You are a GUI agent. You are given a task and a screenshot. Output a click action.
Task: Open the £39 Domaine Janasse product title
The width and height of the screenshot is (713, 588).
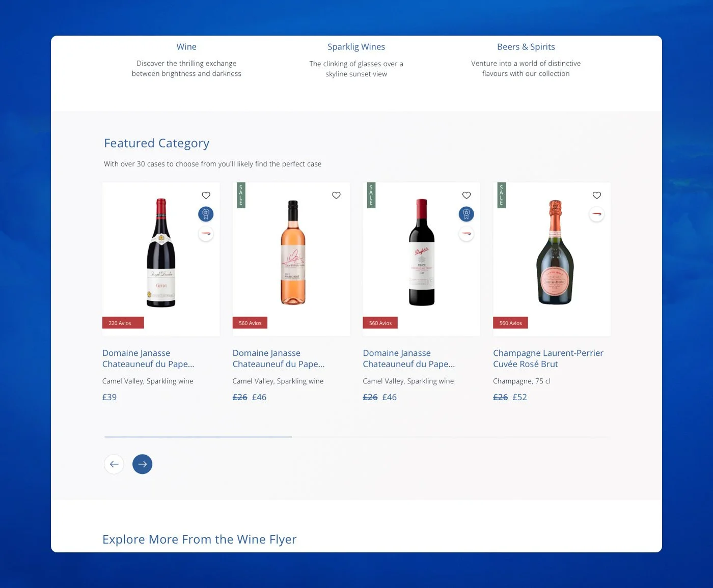148,358
